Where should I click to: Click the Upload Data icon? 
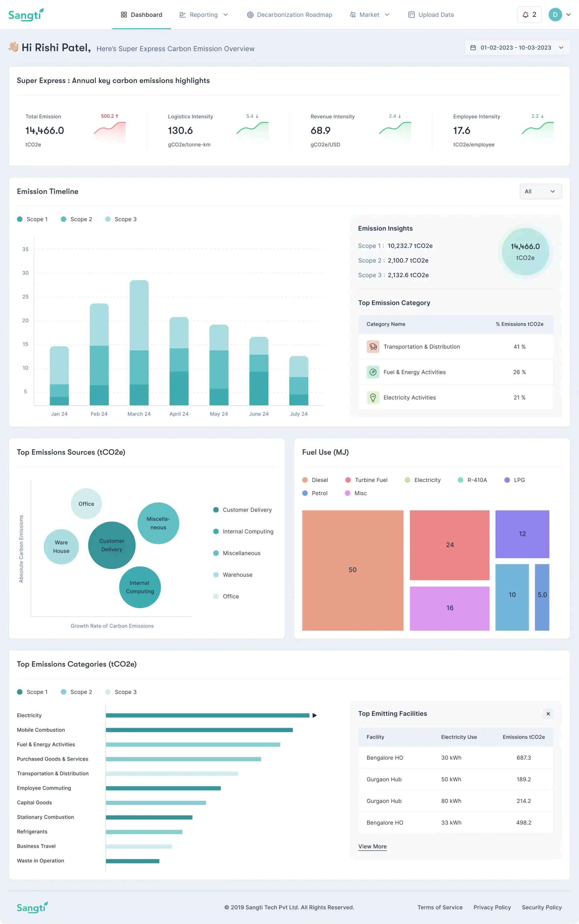(411, 14)
